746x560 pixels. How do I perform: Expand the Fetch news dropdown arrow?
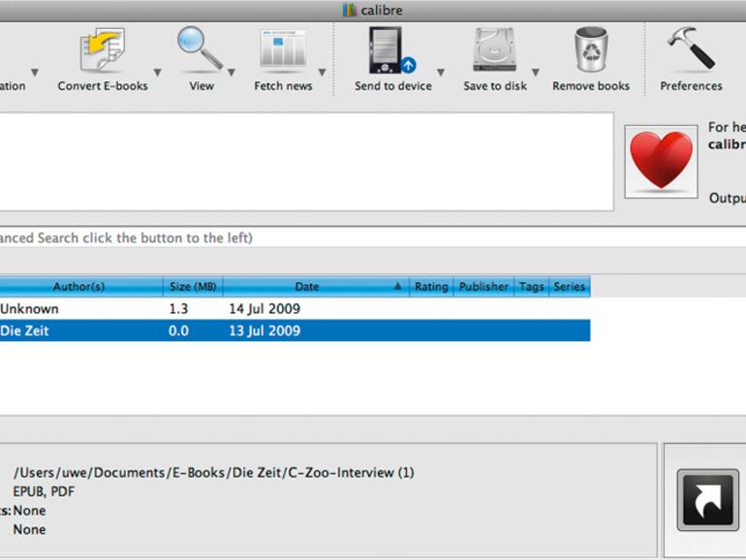322,73
